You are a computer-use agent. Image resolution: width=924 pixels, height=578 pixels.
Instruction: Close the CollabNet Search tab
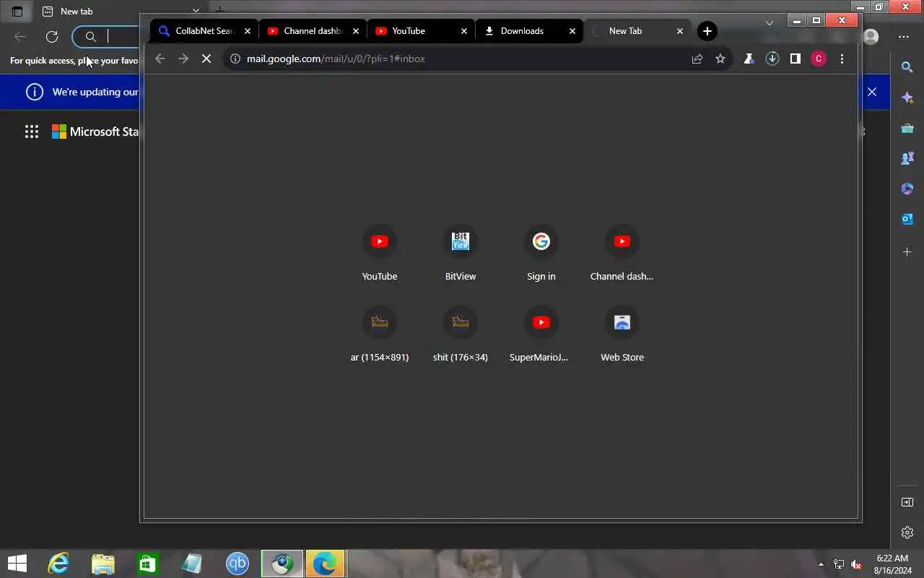click(248, 31)
